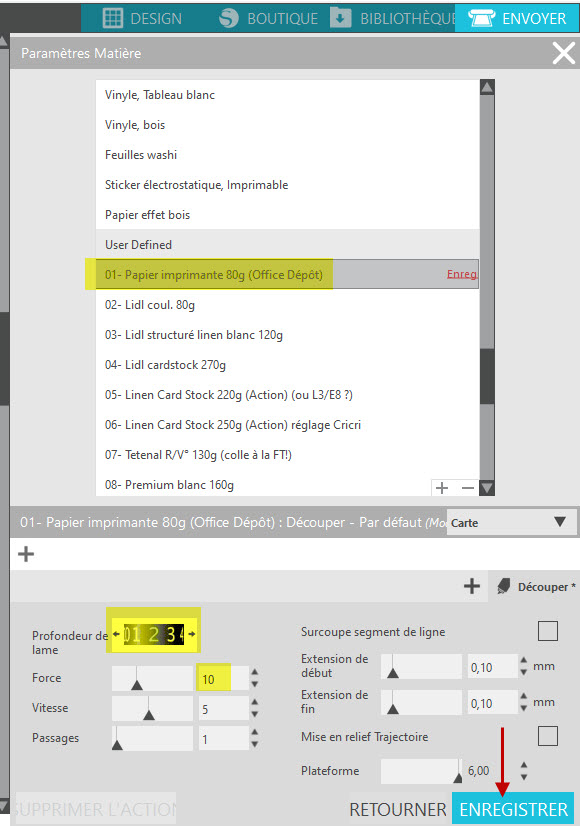Image resolution: width=580 pixels, height=826 pixels.
Task: Click the Profondeur de lame dial
Action: point(154,634)
